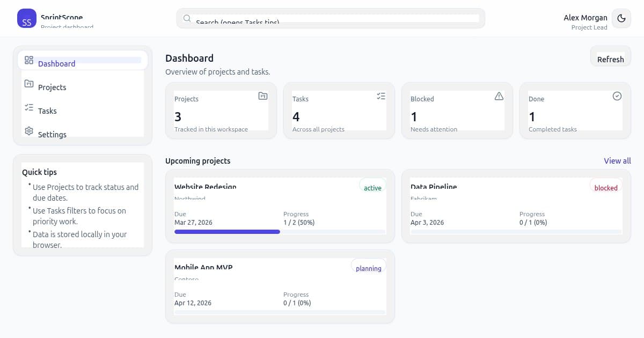
Task: Click the Website Redesign progress bar
Action: click(280, 232)
